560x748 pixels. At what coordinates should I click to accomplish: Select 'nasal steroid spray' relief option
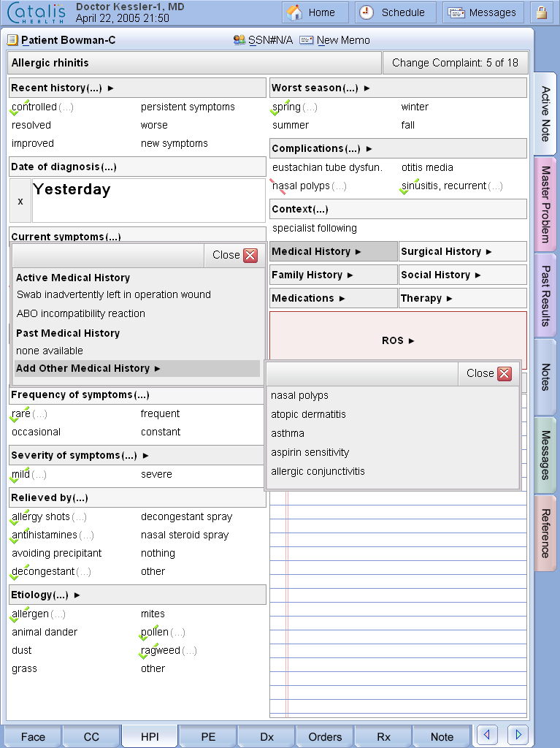(x=185, y=535)
